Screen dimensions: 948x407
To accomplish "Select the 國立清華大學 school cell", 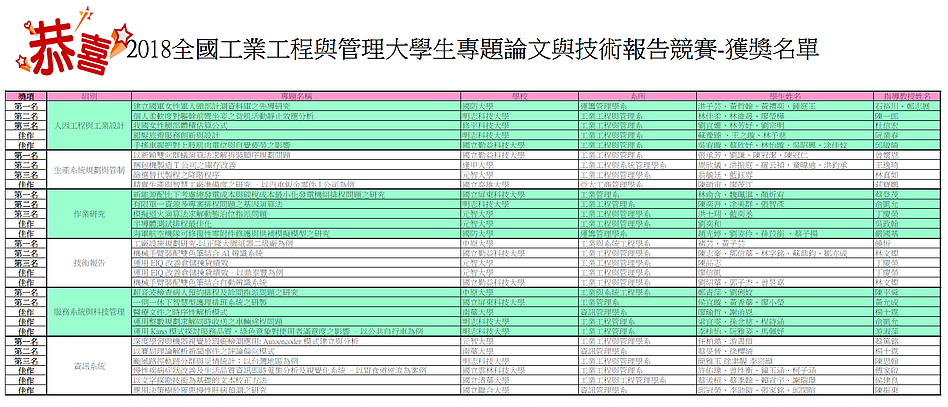I will 519,380.
